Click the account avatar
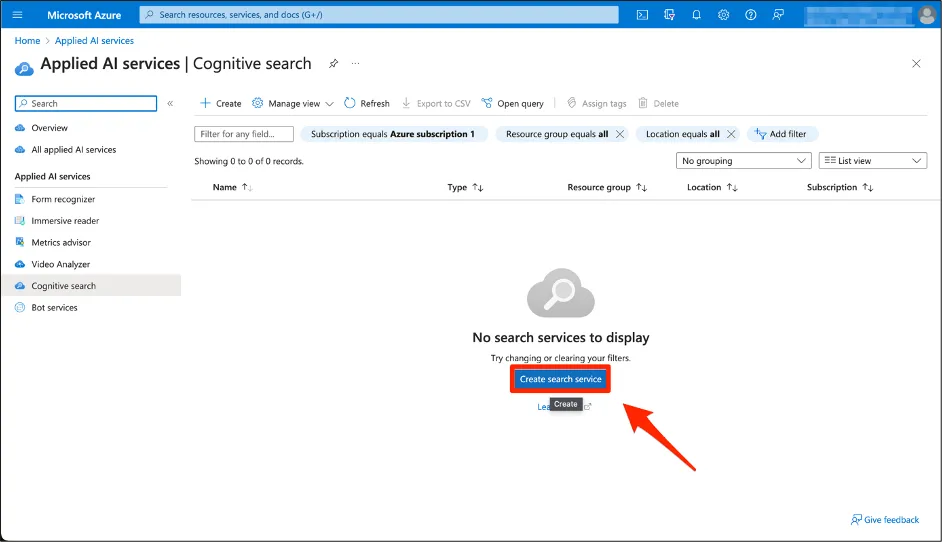942x542 pixels. tap(927, 15)
